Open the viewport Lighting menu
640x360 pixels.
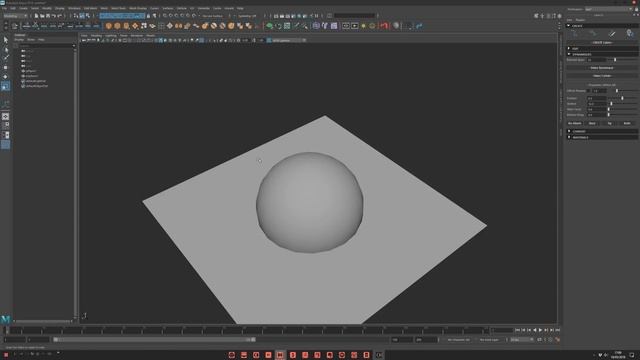tap(111, 36)
